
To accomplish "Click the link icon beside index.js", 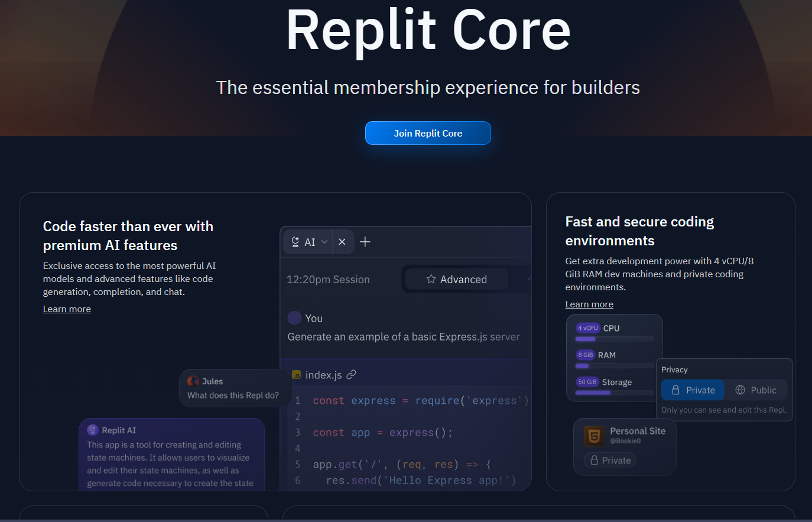I will point(351,375).
